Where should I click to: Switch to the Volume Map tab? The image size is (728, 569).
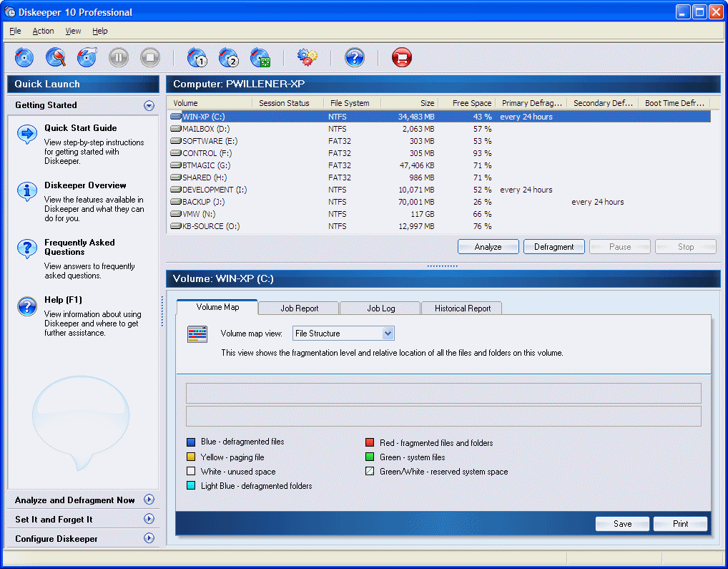(217, 307)
